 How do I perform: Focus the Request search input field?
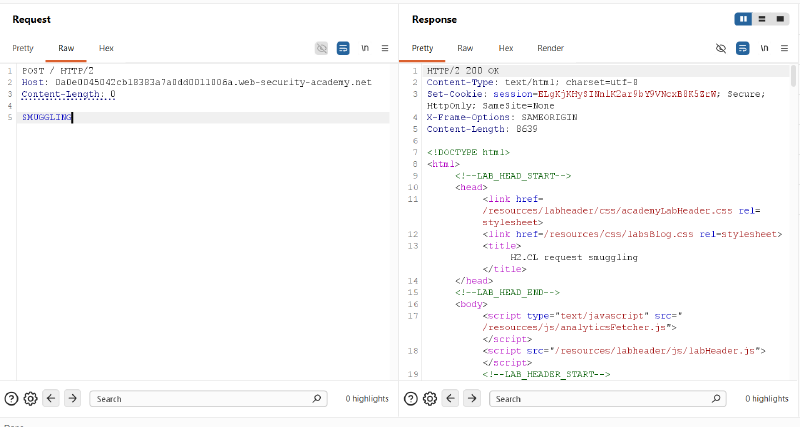click(x=208, y=398)
